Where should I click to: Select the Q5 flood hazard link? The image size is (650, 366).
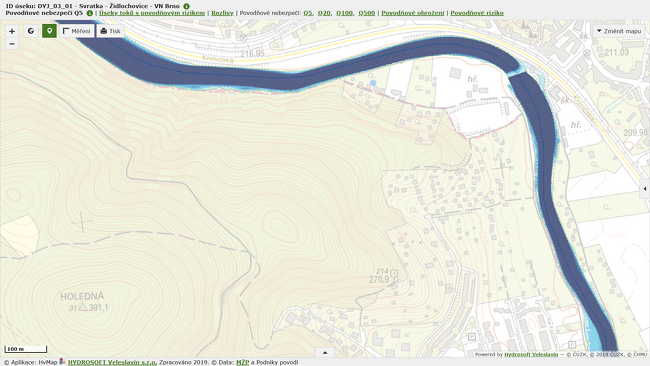[308, 13]
